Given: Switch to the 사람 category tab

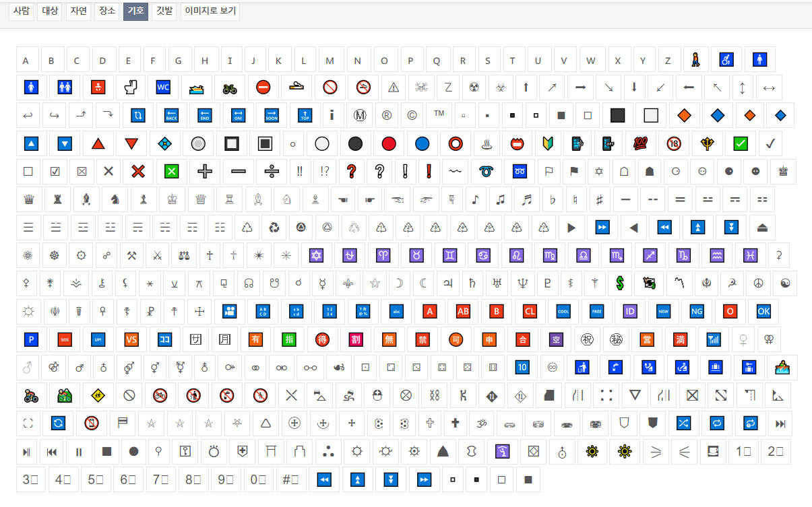Looking at the screenshot, I should pos(22,11).
